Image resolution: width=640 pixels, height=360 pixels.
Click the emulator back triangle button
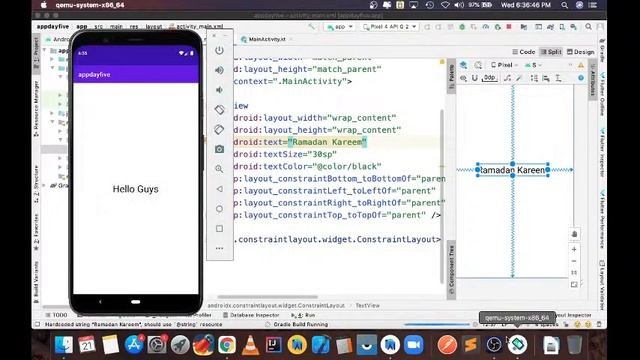[x=219, y=189]
